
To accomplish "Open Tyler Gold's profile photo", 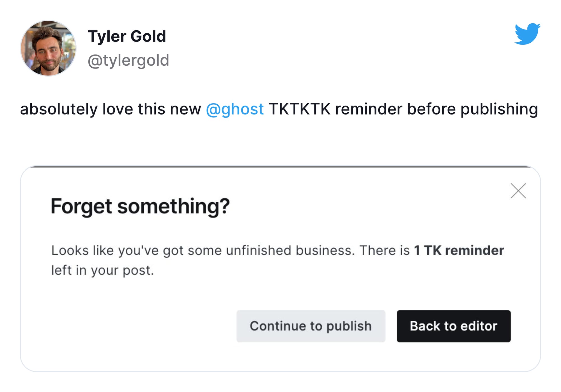I will pyautogui.click(x=48, y=48).
